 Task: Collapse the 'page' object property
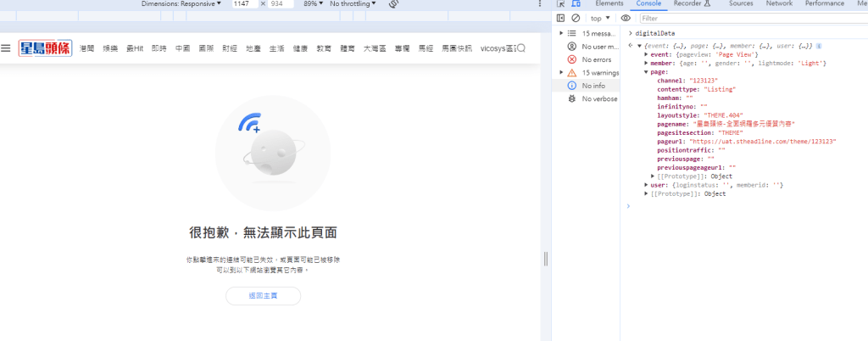[646, 72]
